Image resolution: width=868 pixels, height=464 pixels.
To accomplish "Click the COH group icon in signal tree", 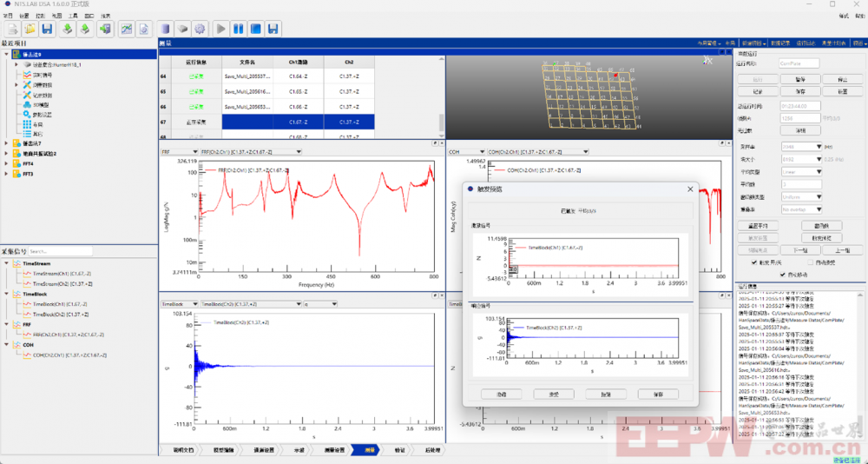I will (x=17, y=345).
